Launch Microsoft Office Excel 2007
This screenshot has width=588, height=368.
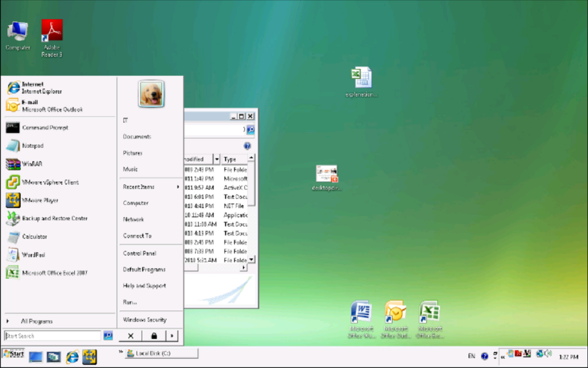point(57,273)
